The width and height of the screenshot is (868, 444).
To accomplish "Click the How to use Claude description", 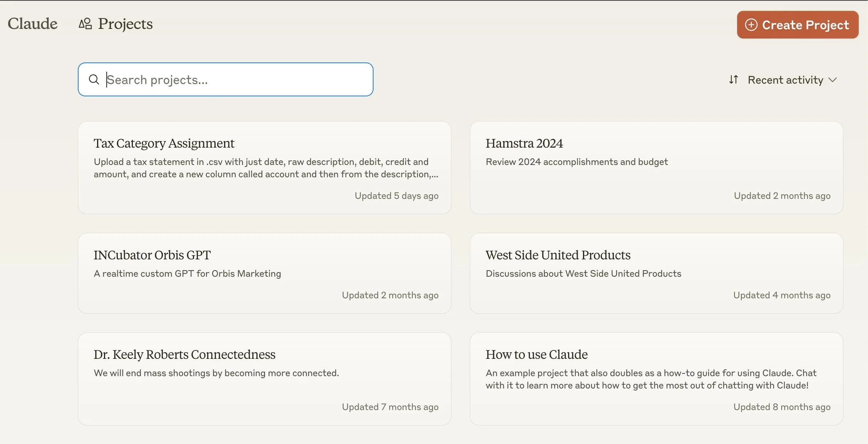I will click(x=650, y=379).
